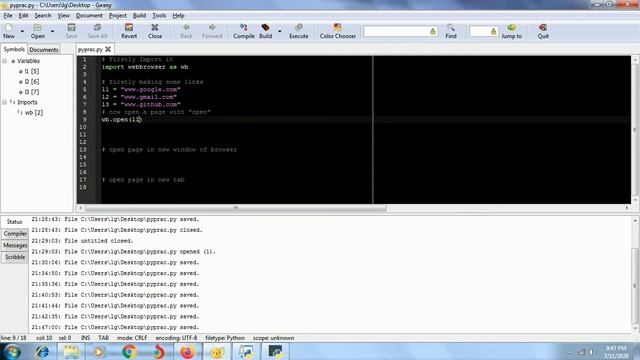Open the Windows Start button
The image size is (640, 360).
pyautogui.click(x=12, y=351)
